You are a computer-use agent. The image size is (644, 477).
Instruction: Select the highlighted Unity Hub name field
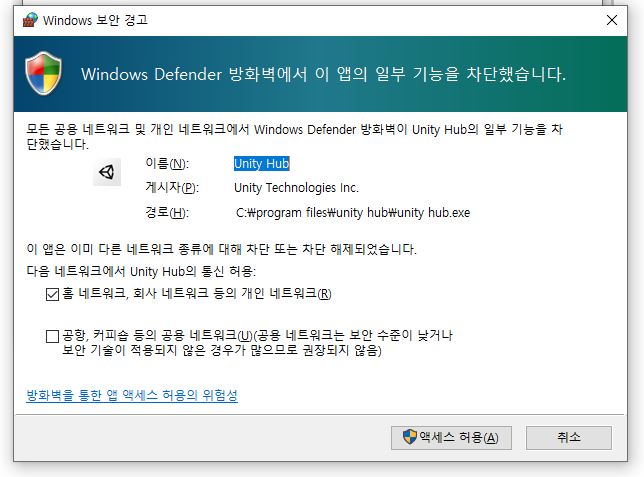(262, 164)
